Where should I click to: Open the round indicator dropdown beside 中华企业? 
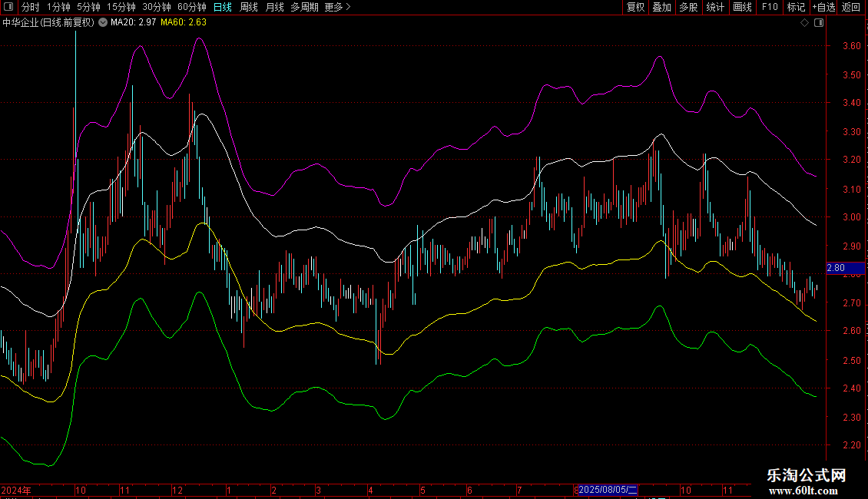coord(103,22)
